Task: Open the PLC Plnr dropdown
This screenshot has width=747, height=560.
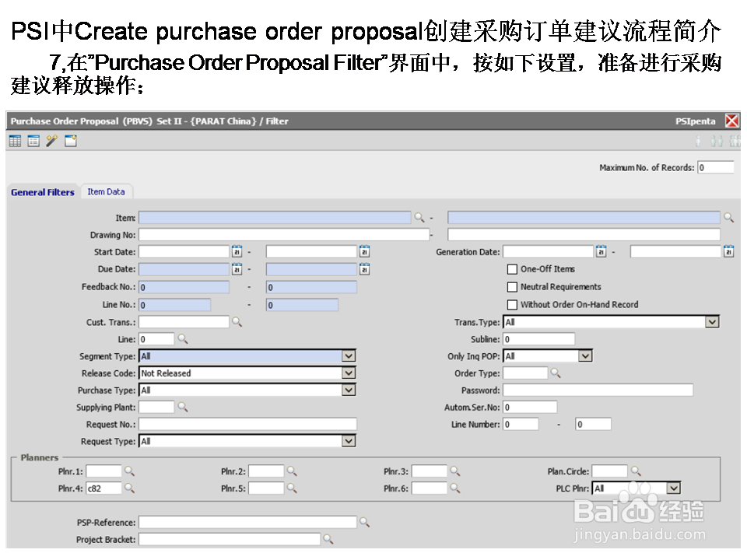Action: point(674,488)
